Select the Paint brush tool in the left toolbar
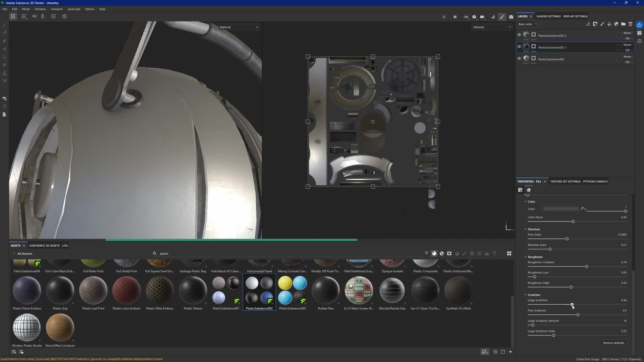Viewport: 644px width, 362px height. 4,24
